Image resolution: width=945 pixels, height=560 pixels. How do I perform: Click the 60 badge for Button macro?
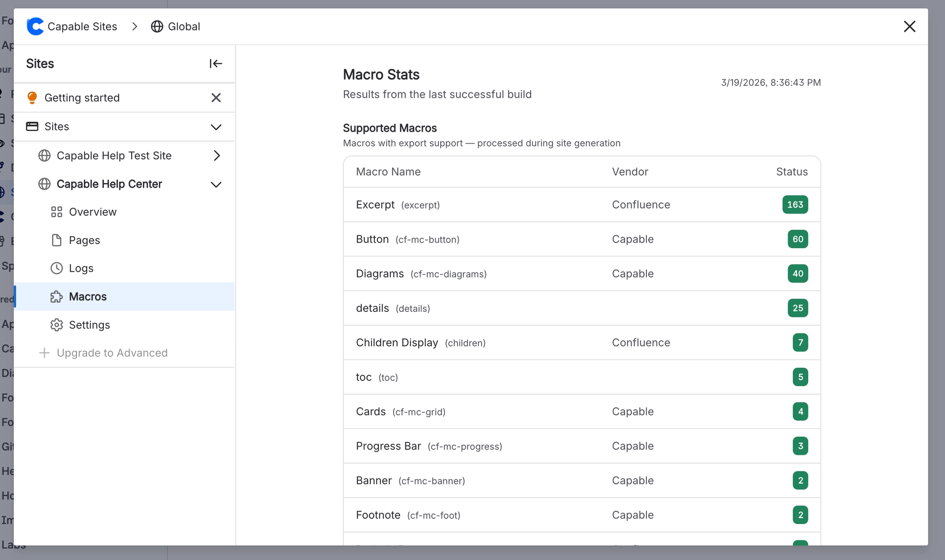798,239
